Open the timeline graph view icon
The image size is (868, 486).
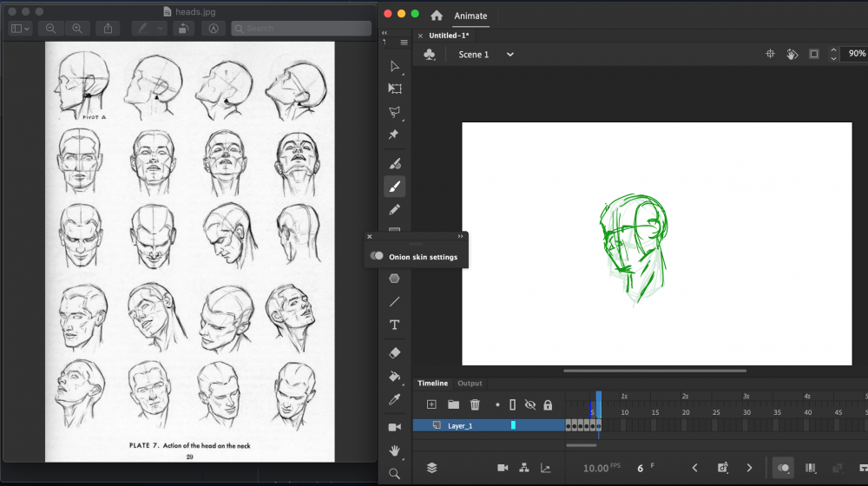click(x=545, y=468)
